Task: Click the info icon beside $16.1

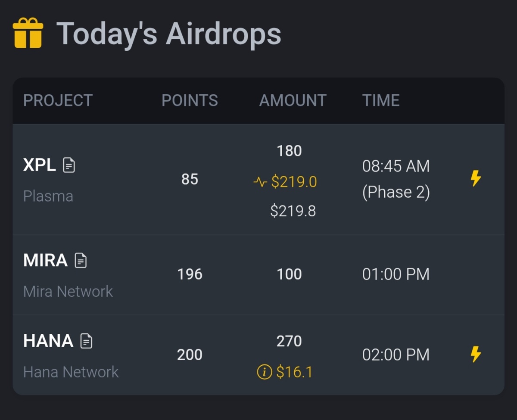Action: click(x=265, y=371)
